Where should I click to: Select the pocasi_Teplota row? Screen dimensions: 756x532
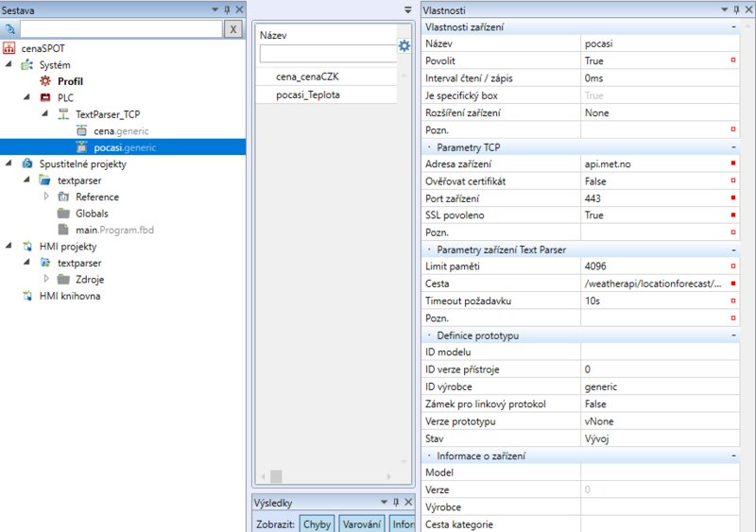308,94
